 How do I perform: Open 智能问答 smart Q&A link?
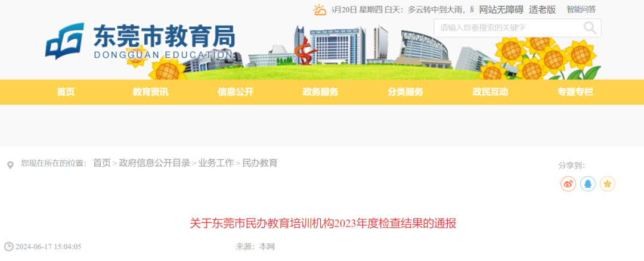pyautogui.click(x=581, y=10)
